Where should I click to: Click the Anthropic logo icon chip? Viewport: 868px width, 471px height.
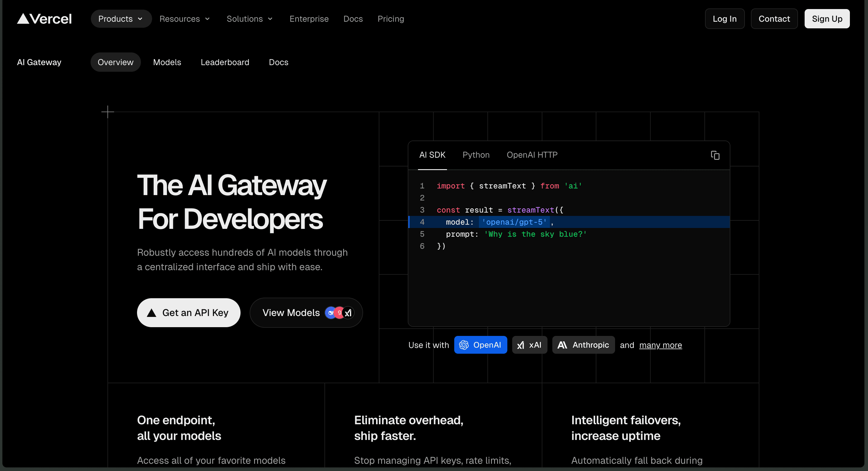pyautogui.click(x=562, y=345)
